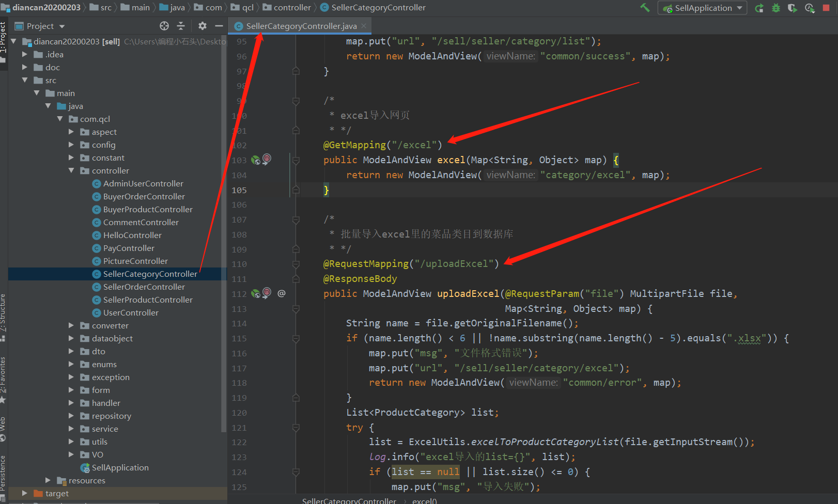Start debugging with the green bug icon
The height and width of the screenshot is (504, 838).
775,8
